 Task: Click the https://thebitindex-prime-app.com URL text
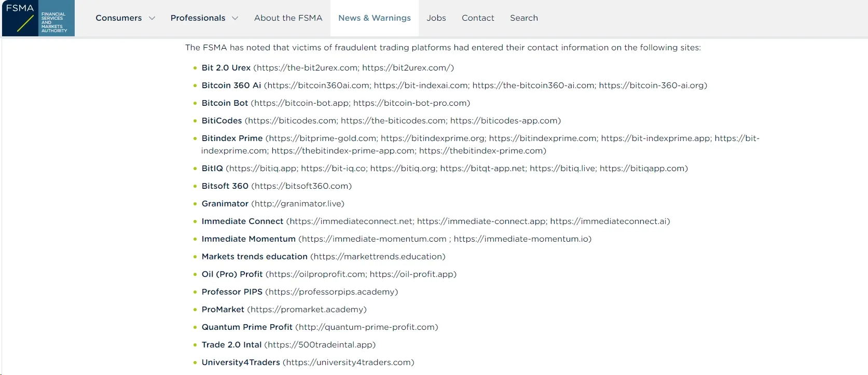tap(343, 151)
